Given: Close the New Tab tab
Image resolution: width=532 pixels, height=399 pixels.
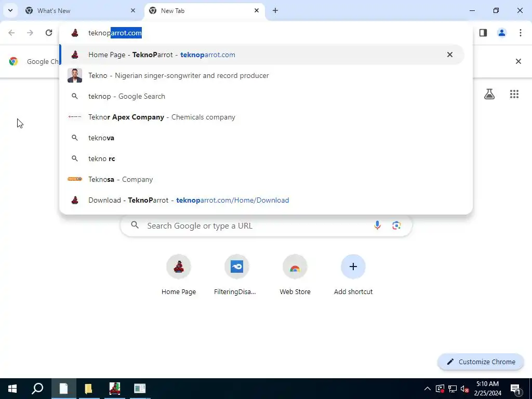Looking at the screenshot, I should [x=257, y=11].
